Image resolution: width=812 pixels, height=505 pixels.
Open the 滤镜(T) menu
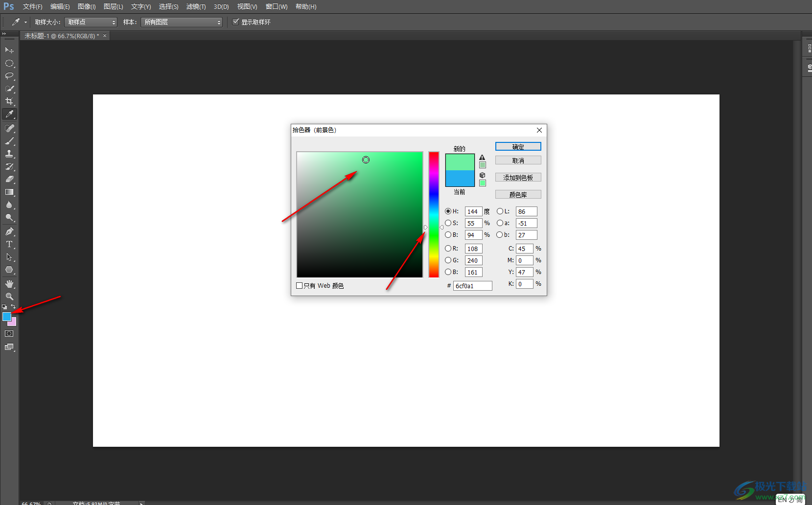tap(196, 7)
